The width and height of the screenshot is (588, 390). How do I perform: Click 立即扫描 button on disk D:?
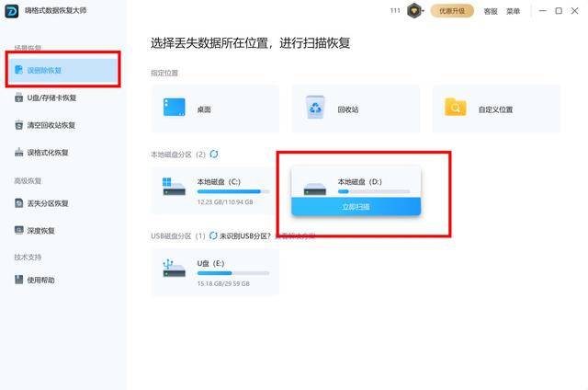[356, 207]
